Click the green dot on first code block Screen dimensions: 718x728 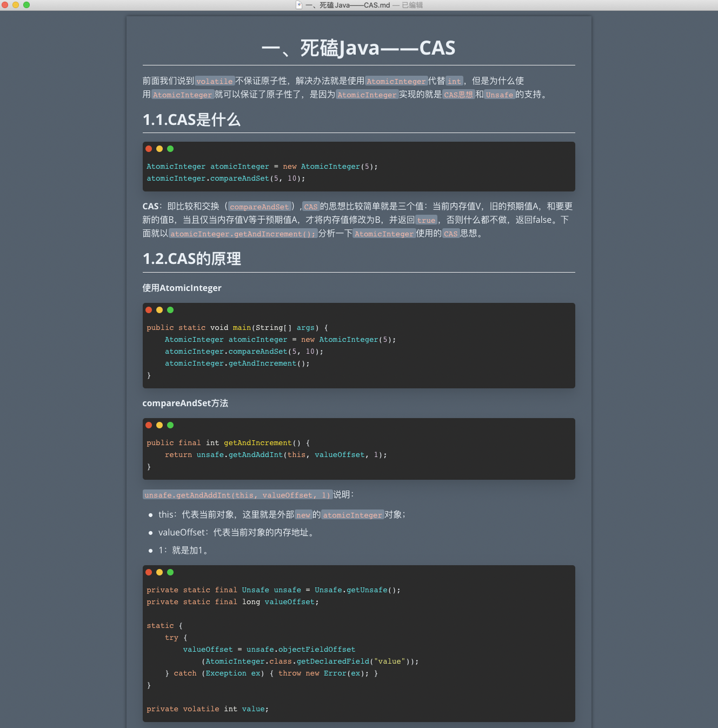tap(170, 148)
